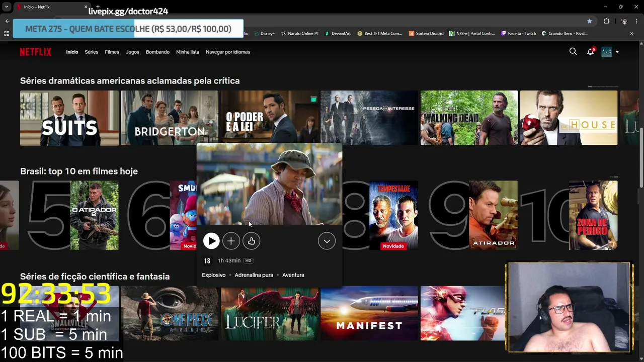Viewport: 644px width, 362px height.
Task: Bookmark page with the star icon
Action: coord(590,21)
